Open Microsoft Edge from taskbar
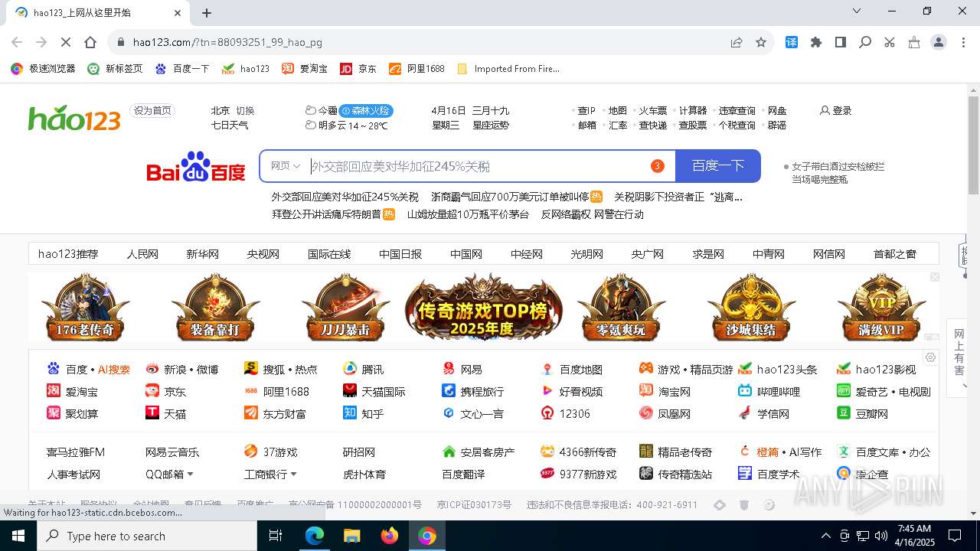Screen dimensions: 980x551 315,536
